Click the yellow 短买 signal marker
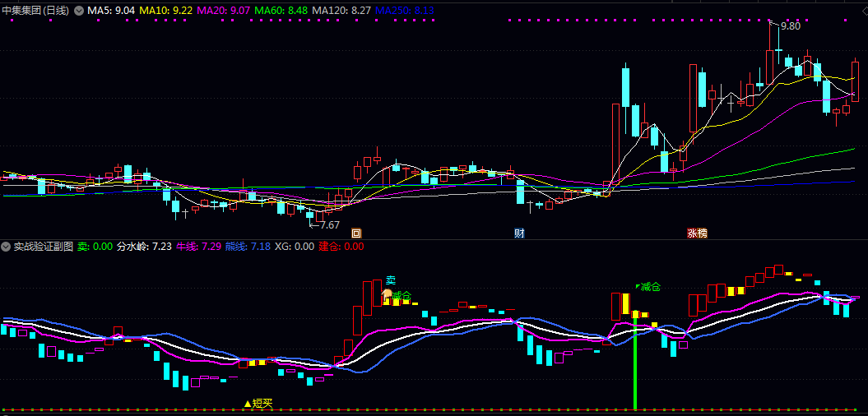 [x=259, y=404]
